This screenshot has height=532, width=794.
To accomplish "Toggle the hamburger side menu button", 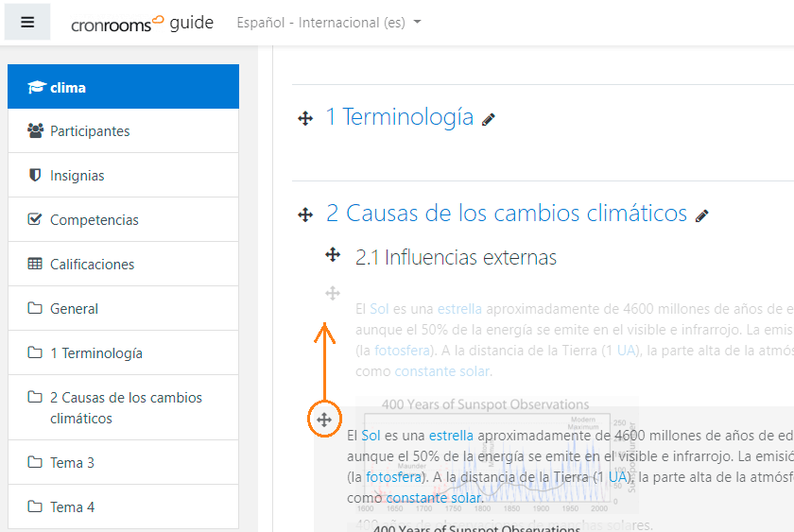I will [27, 22].
